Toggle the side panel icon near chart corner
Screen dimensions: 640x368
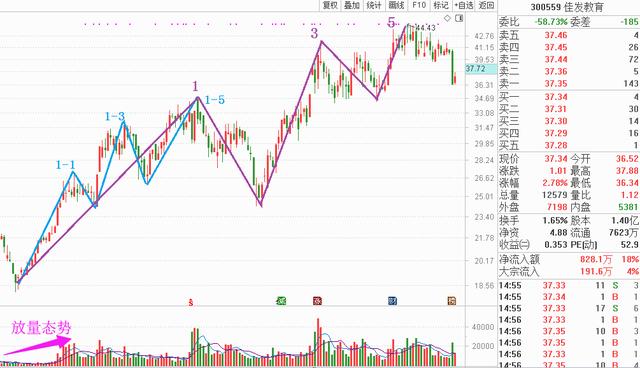459,18
